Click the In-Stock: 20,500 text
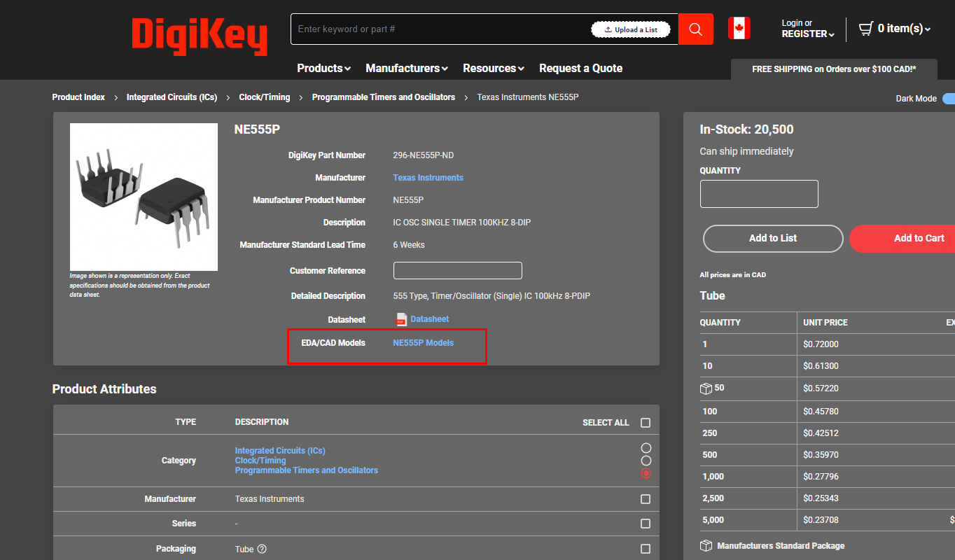The height and width of the screenshot is (560, 955). (x=746, y=129)
